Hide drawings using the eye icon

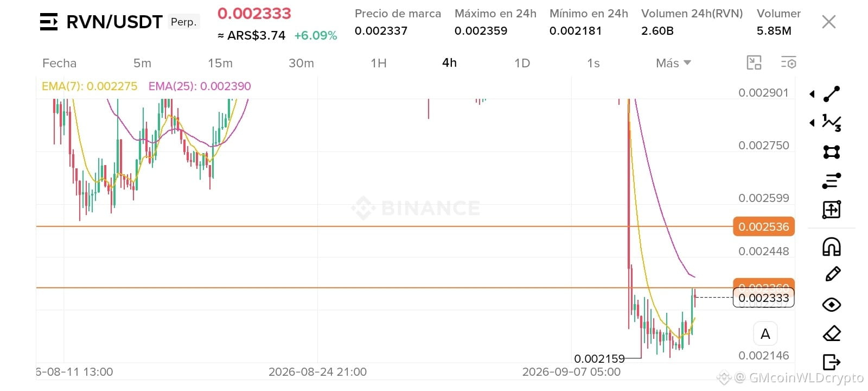(x=832, y=304)
